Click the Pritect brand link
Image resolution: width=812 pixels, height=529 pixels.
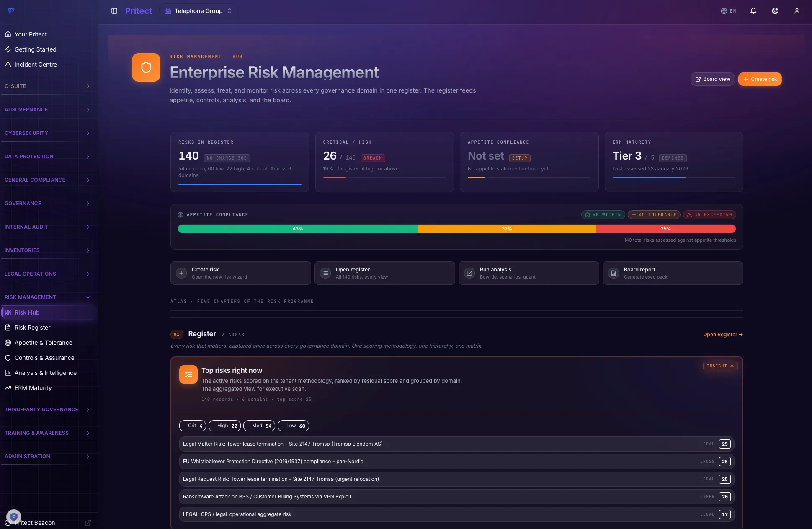139,11
